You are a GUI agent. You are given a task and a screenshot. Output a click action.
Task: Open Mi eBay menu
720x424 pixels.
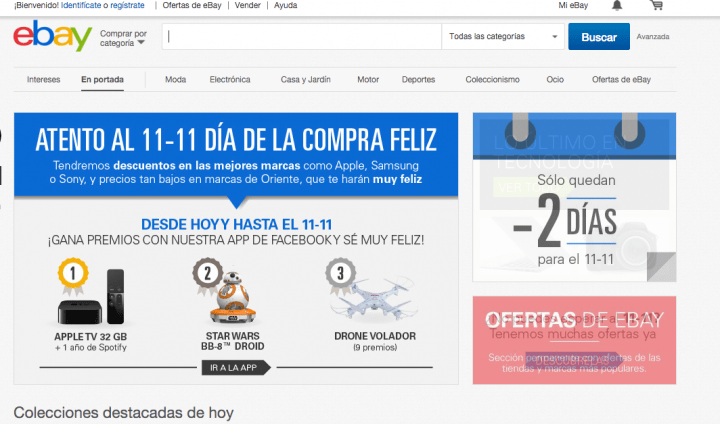tap(573, 6)
